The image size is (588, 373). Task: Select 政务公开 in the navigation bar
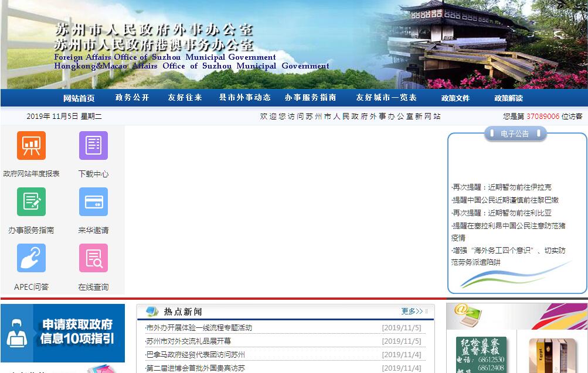coord(132,98)
